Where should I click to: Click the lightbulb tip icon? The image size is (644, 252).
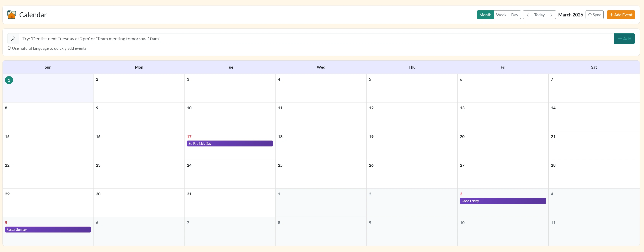coord(9,48)
